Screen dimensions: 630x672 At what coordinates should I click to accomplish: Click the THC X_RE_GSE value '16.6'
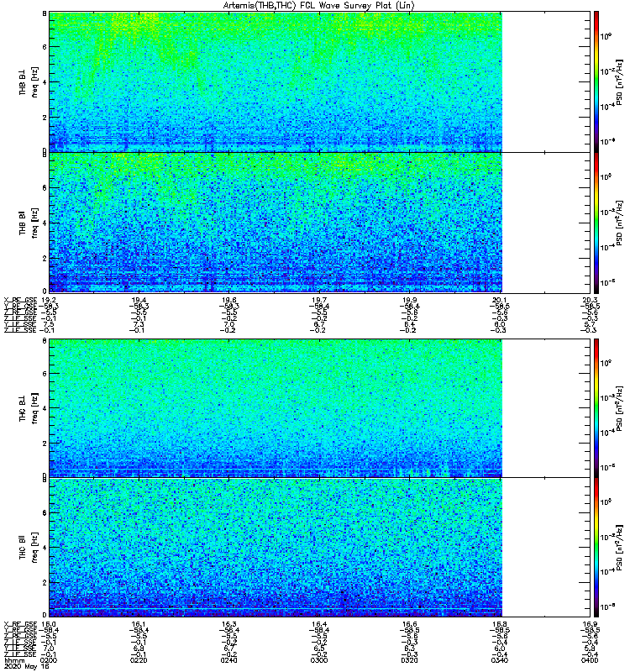tap(410, 624)
